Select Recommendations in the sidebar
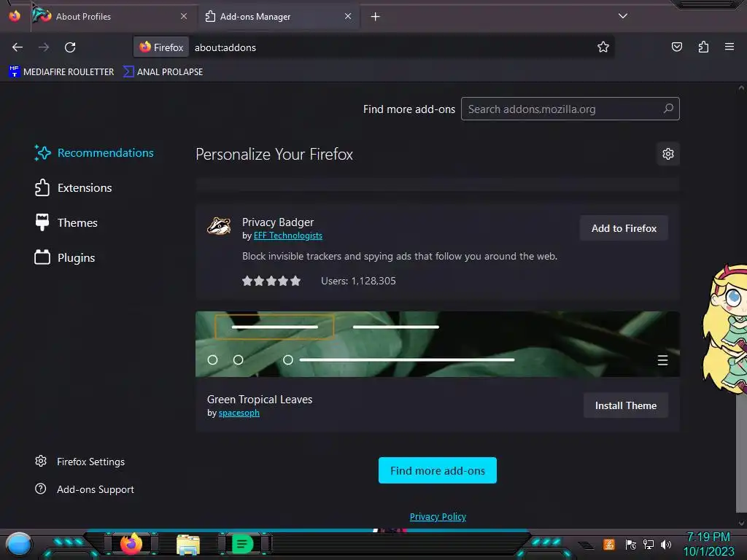Screen dimensions: 747x560 94,153
